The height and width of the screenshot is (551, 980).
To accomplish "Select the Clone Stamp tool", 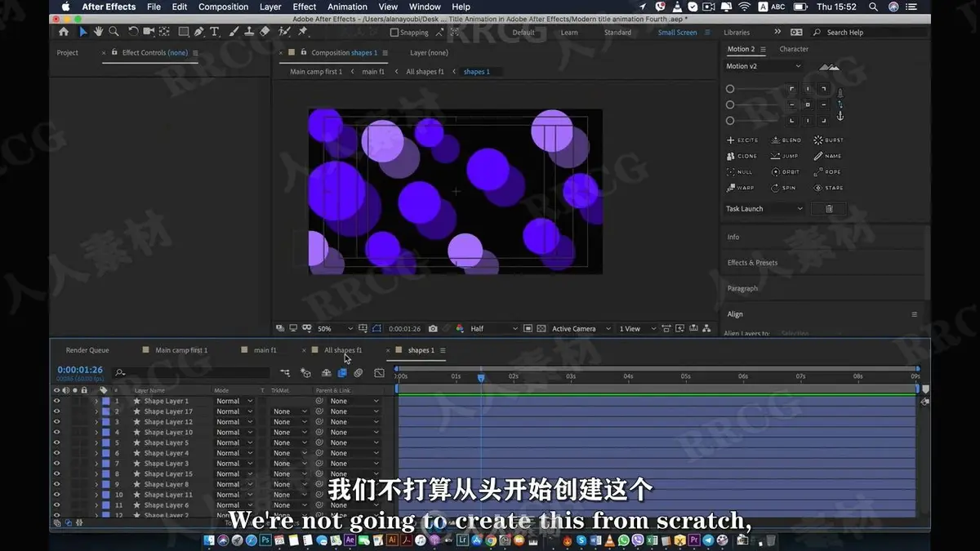I will 248,32.
